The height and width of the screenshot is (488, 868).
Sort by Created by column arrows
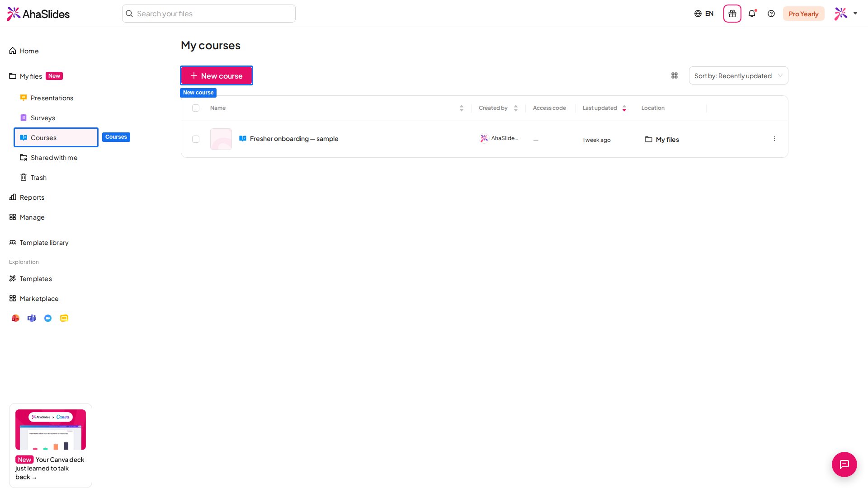516,108
